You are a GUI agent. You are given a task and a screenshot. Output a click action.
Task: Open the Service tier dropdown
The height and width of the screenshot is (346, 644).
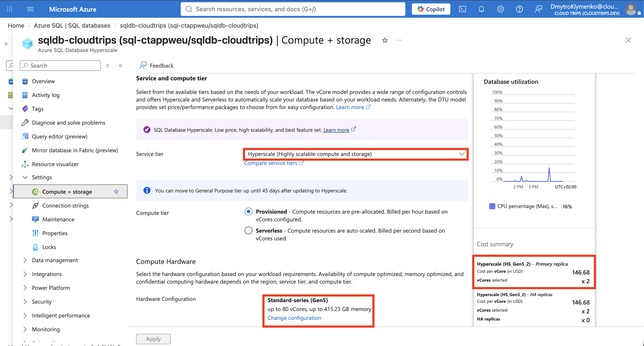(356, 154)
